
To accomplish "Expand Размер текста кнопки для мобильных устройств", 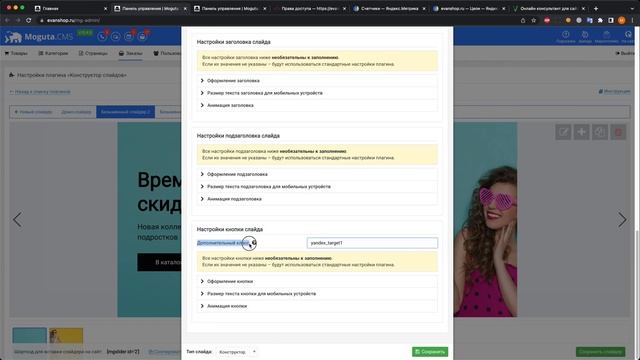I will tap(317, 293).
